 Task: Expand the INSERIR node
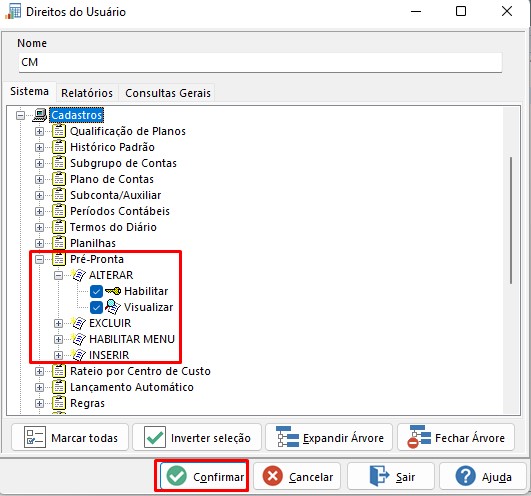coord(58,355)
